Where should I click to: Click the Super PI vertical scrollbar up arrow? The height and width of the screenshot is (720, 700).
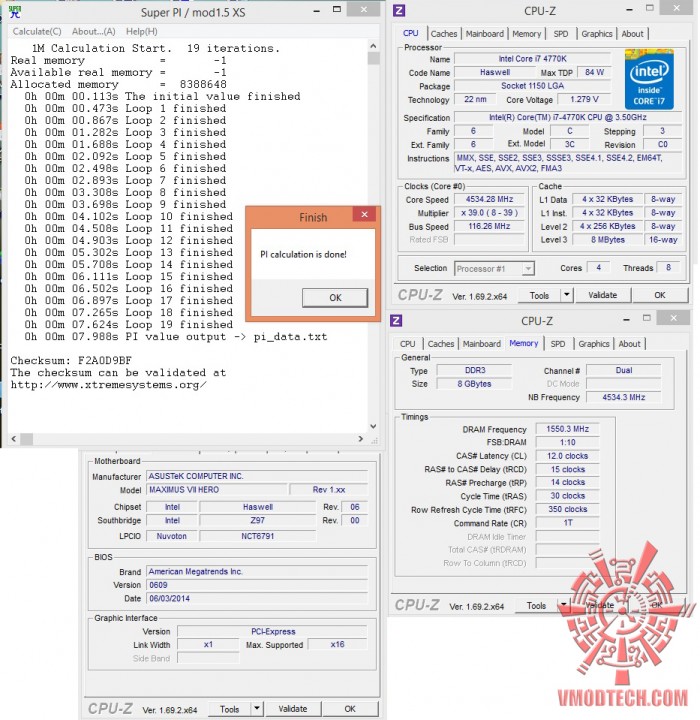(x=373, y=46)
